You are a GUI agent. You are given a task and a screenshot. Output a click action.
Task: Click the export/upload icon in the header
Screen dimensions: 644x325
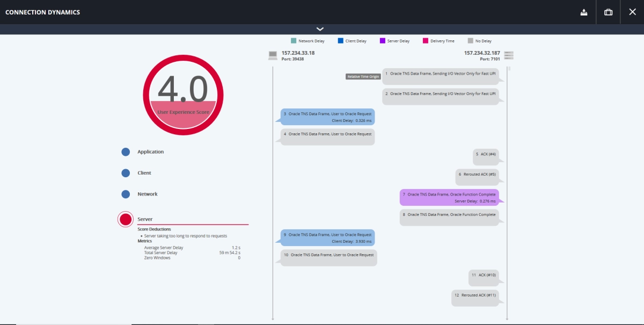(x=584, y=12)
